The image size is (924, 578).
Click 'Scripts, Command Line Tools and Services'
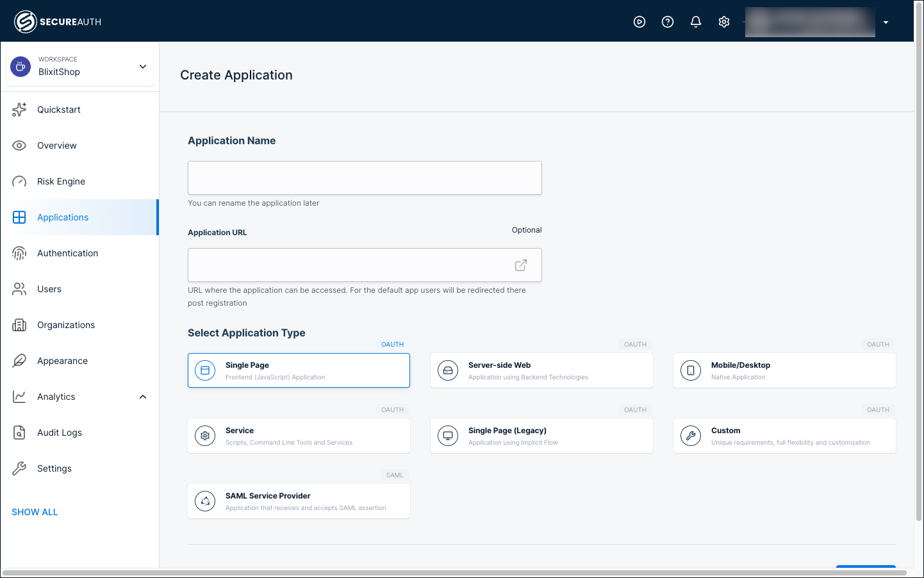289,443
